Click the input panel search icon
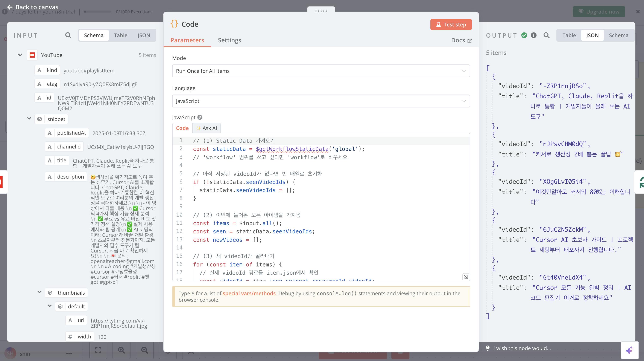644x361 pixels. pos(68,35)
